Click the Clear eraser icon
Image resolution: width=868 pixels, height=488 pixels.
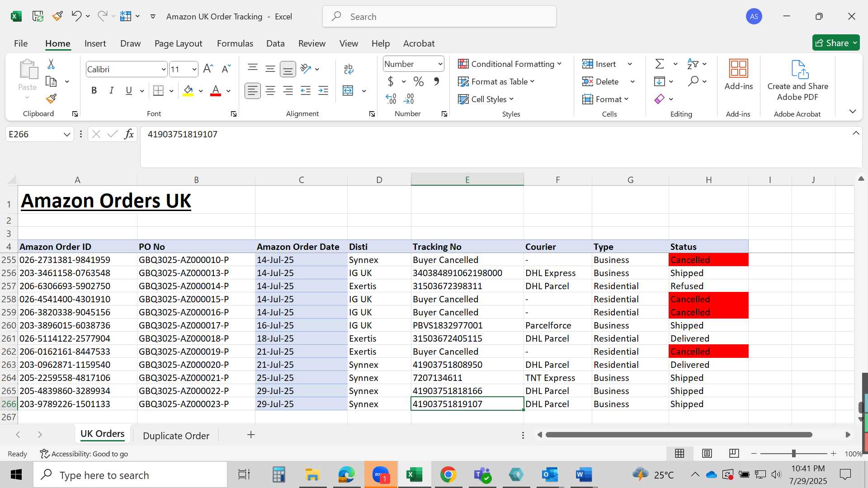coord(660,99)
